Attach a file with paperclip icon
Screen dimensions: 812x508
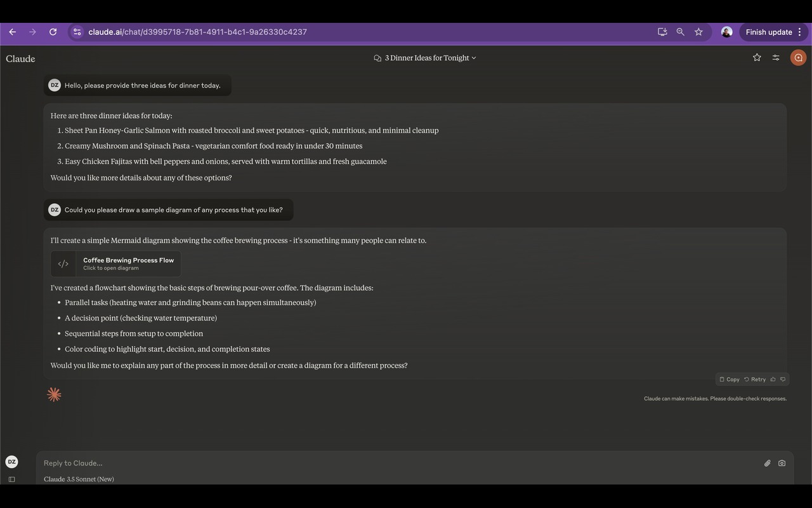pos(767,463)
